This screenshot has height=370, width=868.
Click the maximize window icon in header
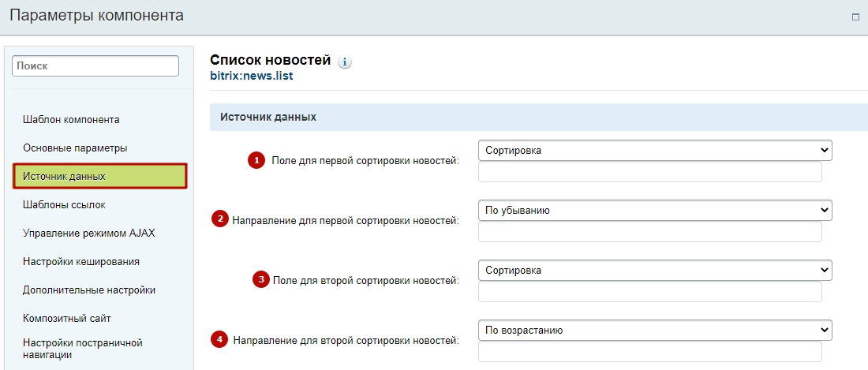click(x=855, y=17)
